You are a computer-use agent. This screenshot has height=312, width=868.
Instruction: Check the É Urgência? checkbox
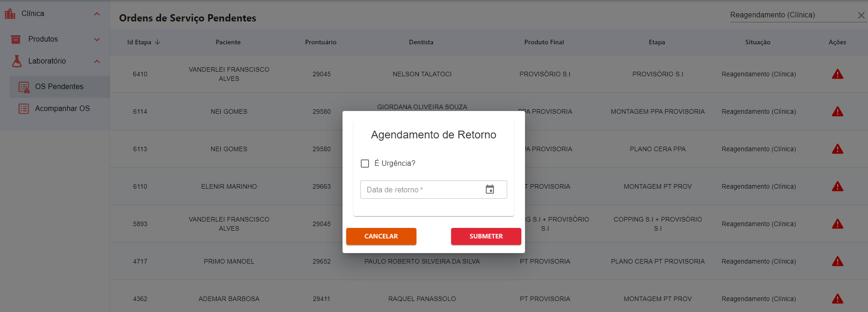pyautogui.click(x=365, y=163)
